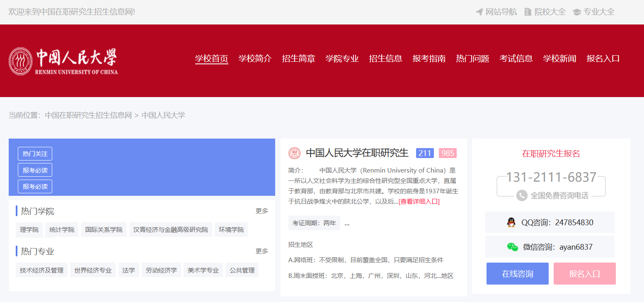Click the 211 badge
Image resolution: width=644 pixels, height=302 pixels.
pos(425,153)
